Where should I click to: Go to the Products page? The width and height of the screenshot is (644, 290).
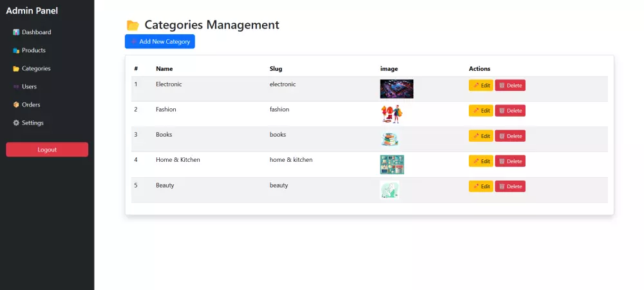tap(33, 50)
